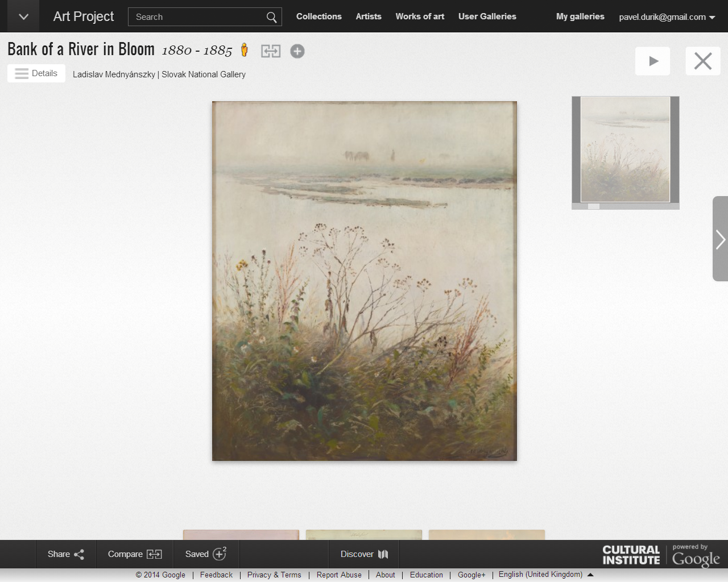The width and height of the screenshot is (728, 582).
Task: Expand the top-left chevron menu
Action: click(23, 16)
